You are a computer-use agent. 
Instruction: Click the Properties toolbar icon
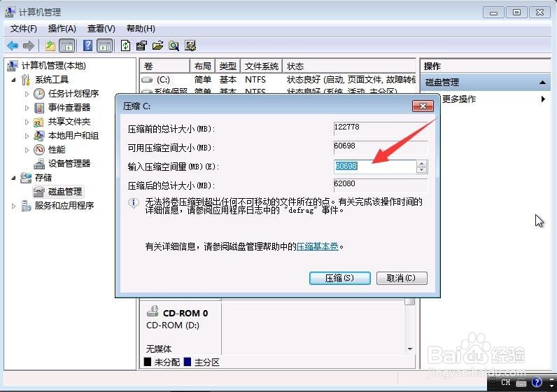pyautogui.click(x=141, y=45)
